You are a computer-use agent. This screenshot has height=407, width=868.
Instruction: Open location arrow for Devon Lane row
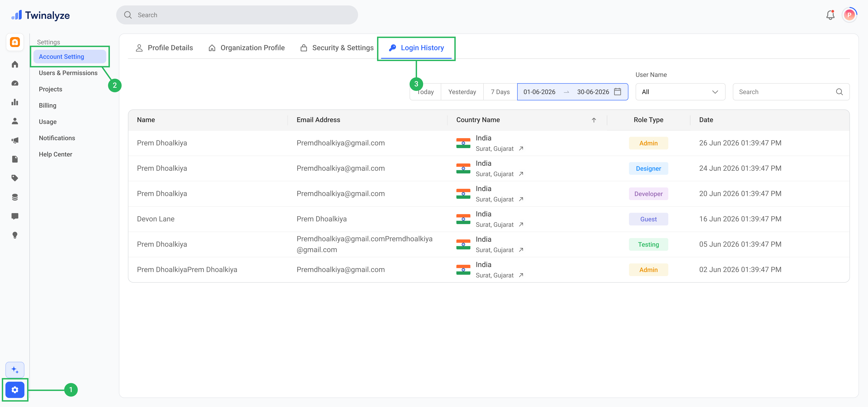(521, 224)
